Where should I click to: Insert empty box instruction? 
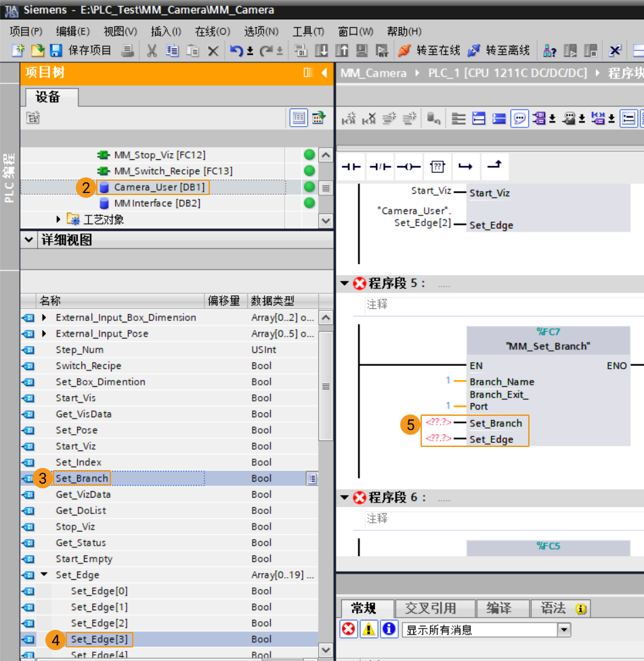(x=437, y=167)
